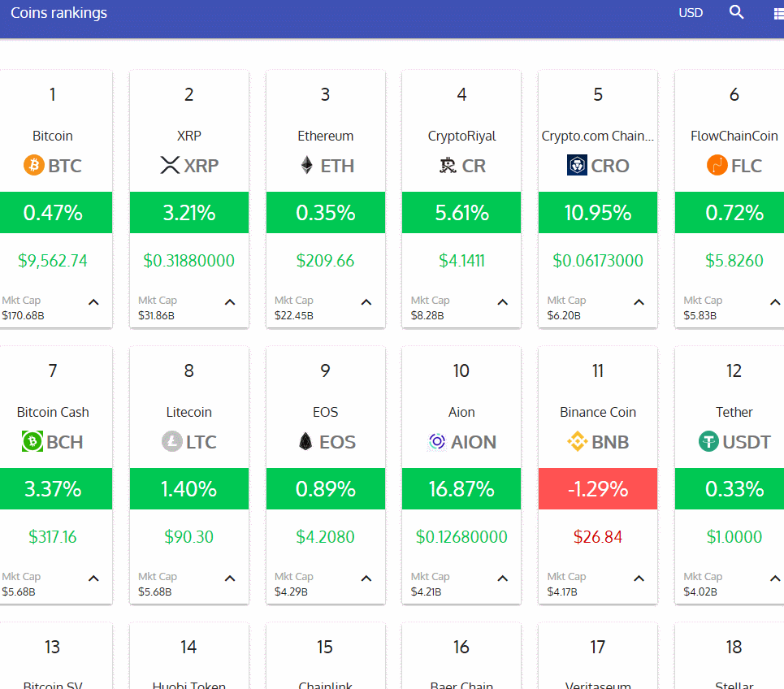This screenshot has width=784, height=689.
Task: Click the yellow Binance Coin logo
Action: pyautogui.click(x=578, y=441)
